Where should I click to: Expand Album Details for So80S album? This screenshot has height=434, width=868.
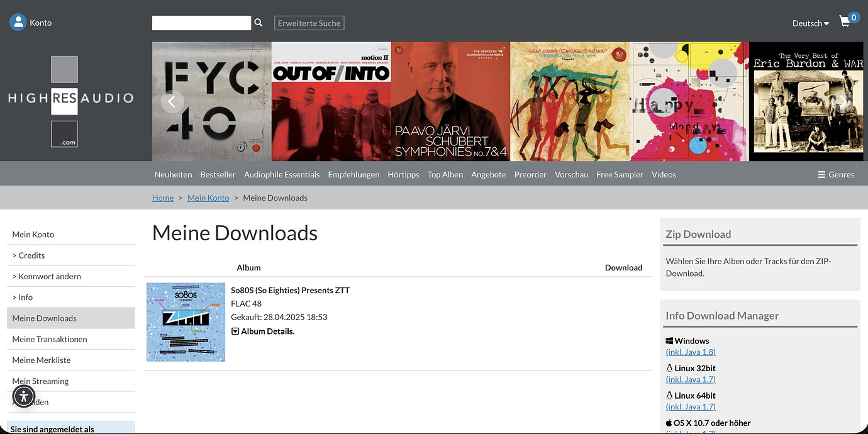tap(263, 331)
